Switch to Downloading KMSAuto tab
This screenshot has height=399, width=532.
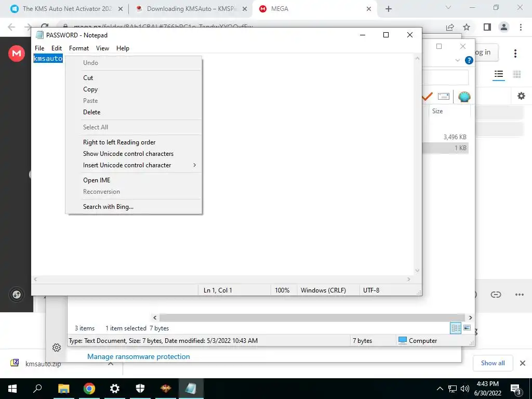(x=190, y=9)
